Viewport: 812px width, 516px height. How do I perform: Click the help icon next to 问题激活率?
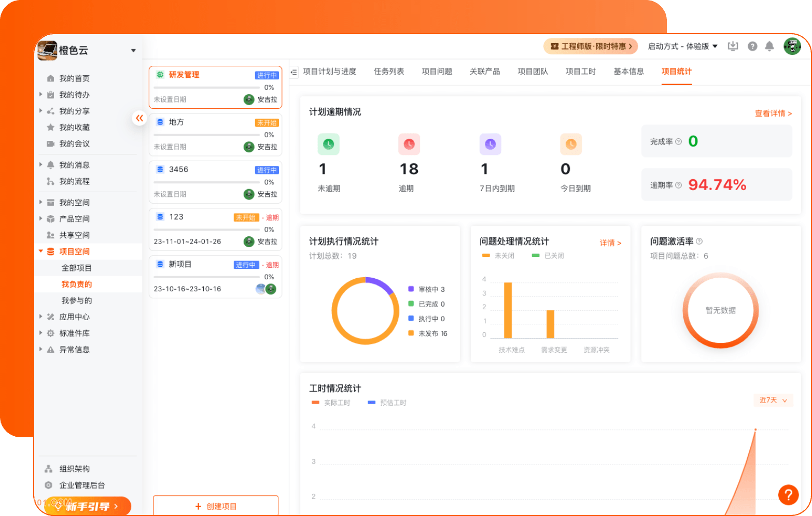(x=699, y=241)
